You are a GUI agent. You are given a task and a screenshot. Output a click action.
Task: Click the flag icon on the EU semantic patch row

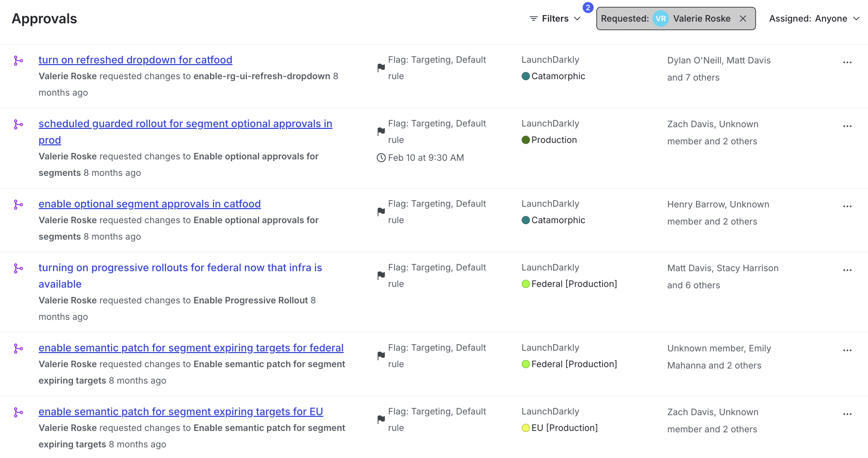click(x=381, y=419)
